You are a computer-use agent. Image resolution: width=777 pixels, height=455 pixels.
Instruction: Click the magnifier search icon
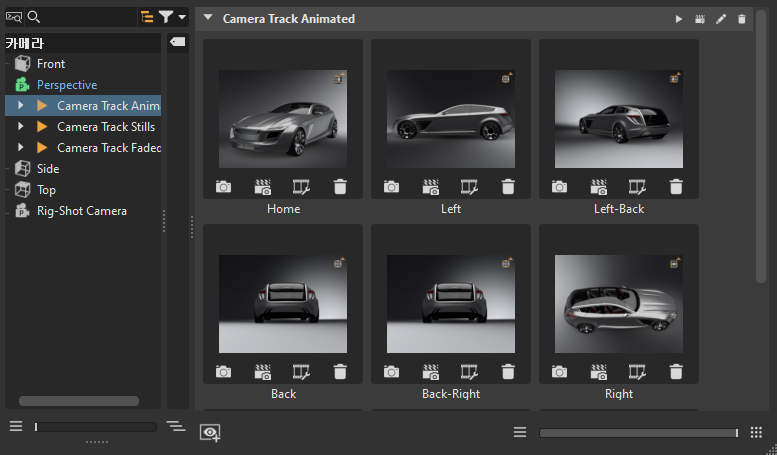tap(34, 17)
